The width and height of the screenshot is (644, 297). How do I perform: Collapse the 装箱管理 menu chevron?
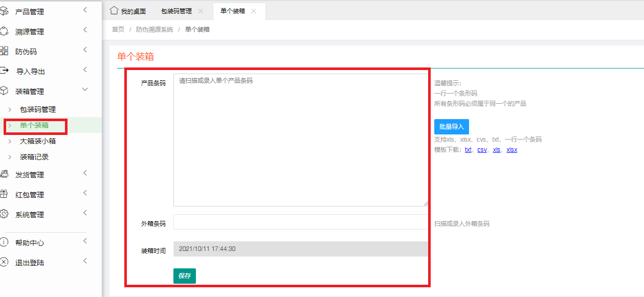[85, 90]
